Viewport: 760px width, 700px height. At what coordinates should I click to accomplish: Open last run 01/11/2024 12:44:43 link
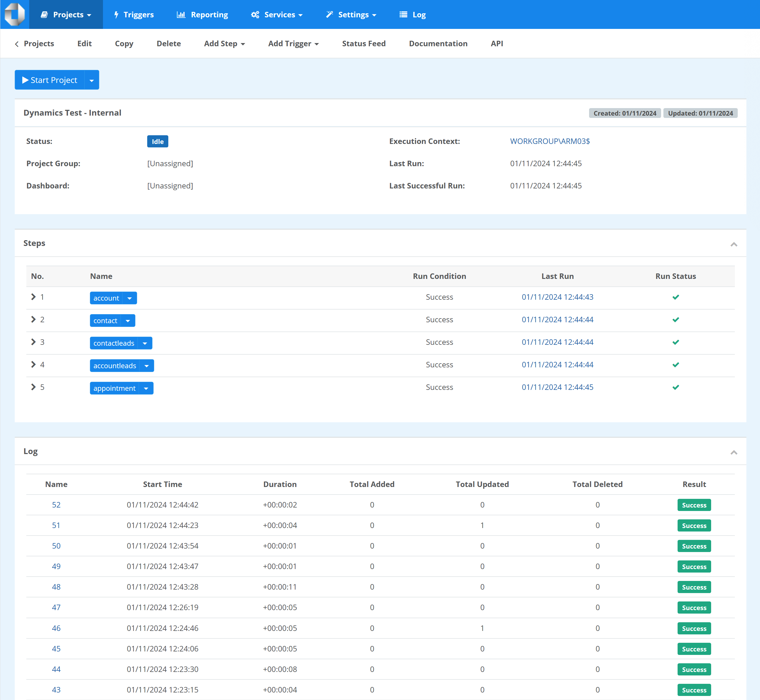pos(557,297)
